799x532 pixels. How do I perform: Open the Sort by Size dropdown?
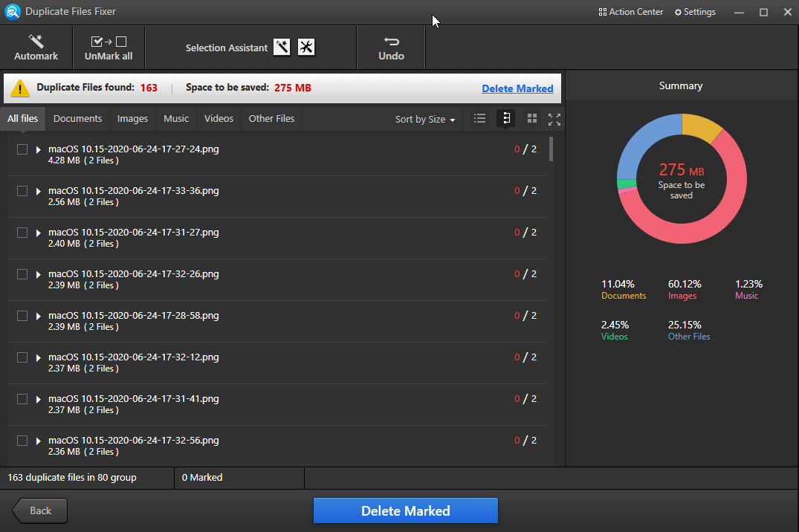pos(424,118)
